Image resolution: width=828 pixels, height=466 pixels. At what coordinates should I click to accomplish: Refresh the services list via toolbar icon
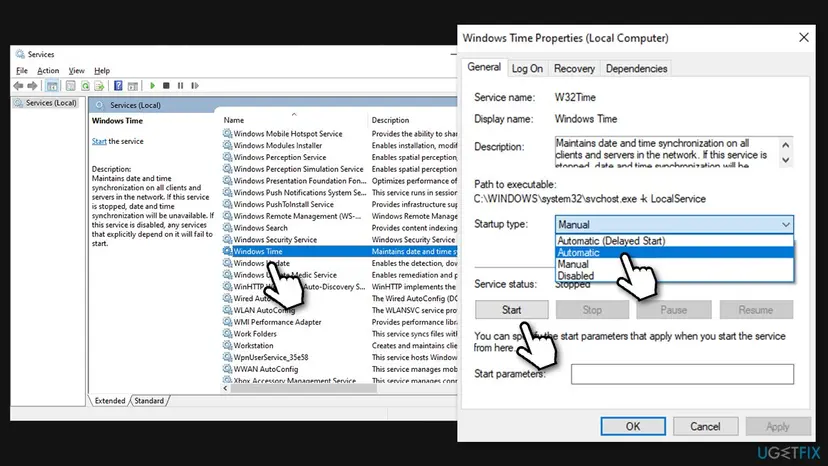85,86
